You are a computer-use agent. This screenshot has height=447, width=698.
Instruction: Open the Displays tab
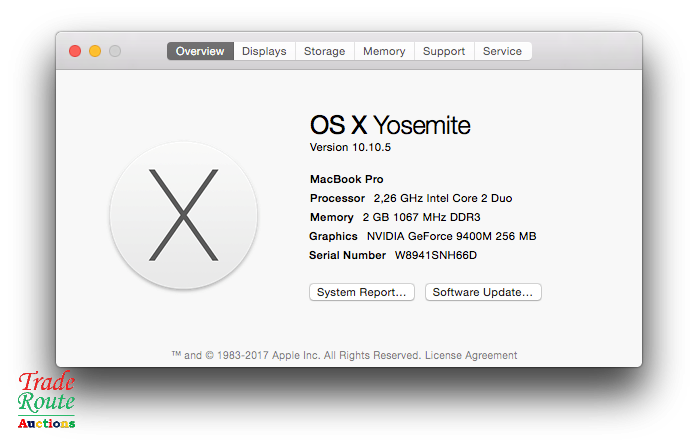[x=264, y=51]
